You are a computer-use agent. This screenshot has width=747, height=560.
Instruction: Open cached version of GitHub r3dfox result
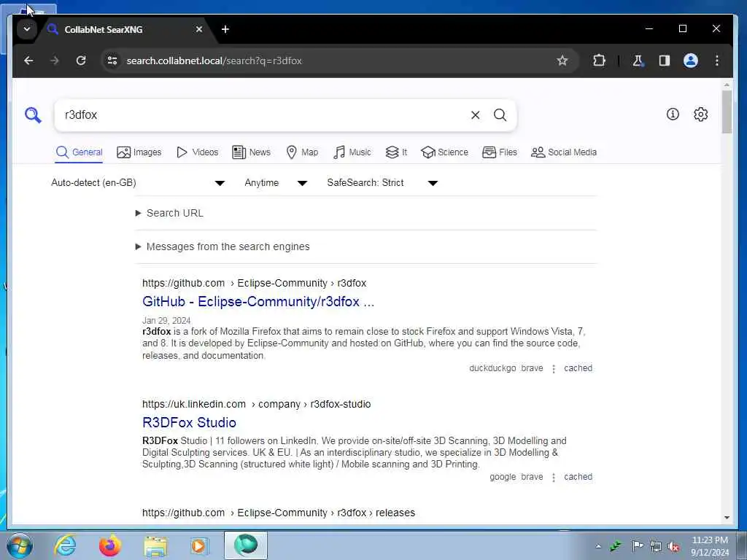coord(578,368)
